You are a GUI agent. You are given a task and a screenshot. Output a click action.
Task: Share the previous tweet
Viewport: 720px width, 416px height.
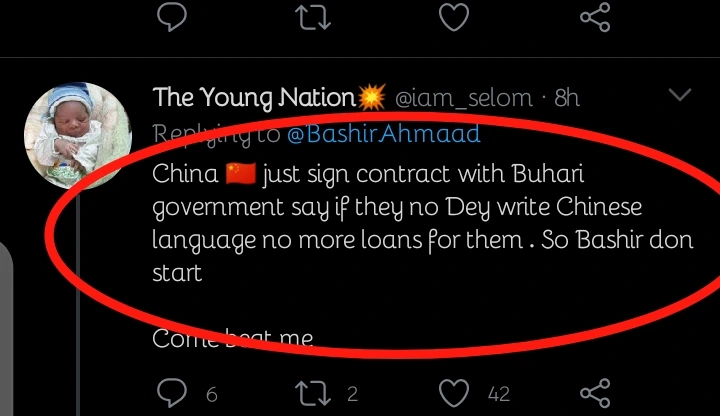click(596, 15)
